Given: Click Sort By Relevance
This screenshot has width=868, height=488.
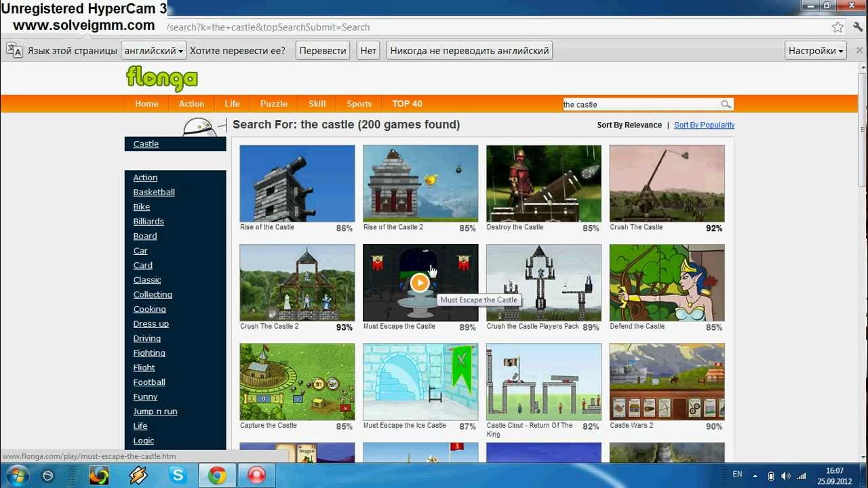Looking at the screenshot, I should (x=629, y=125).
